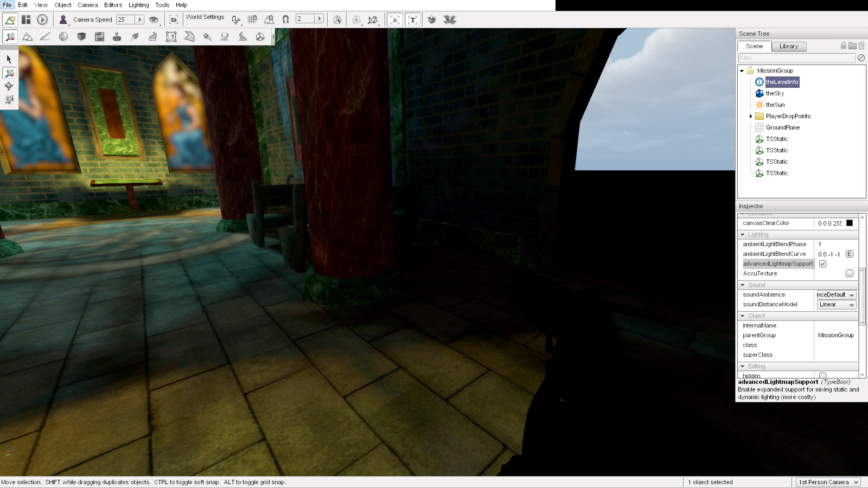Open the World Editor mode icon
This screenshot has width=868, height=488.
coord(10,20)
